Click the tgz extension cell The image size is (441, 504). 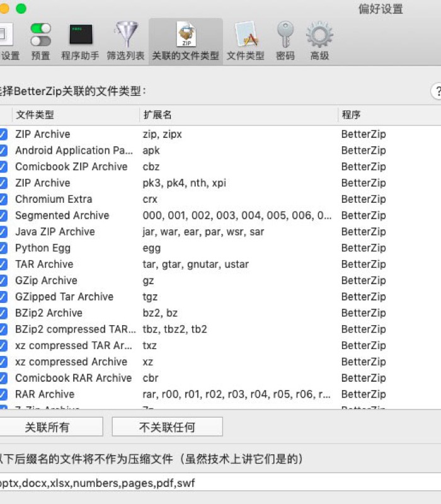tap(150, 297)
